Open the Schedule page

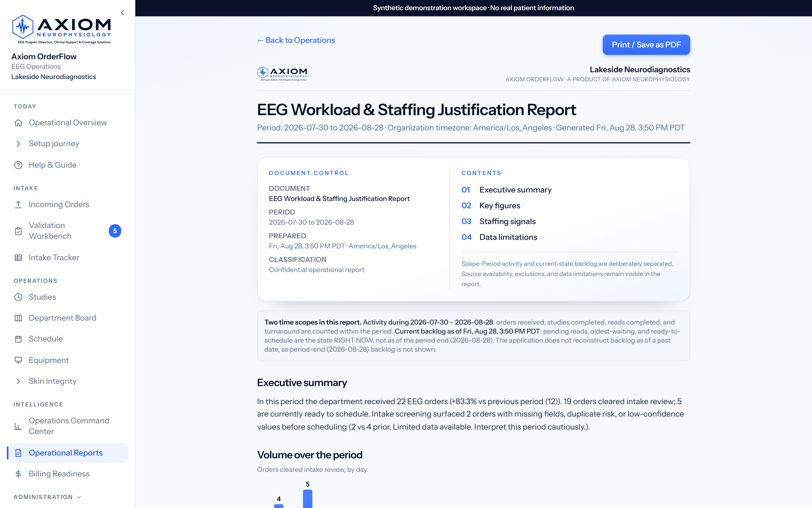point(67,339)
